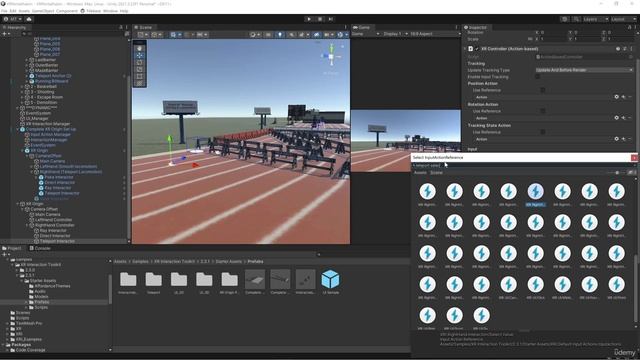The image size is (640, 360).
Task: Click minus icon for Tracking State Action
Action: coord(630,139)
